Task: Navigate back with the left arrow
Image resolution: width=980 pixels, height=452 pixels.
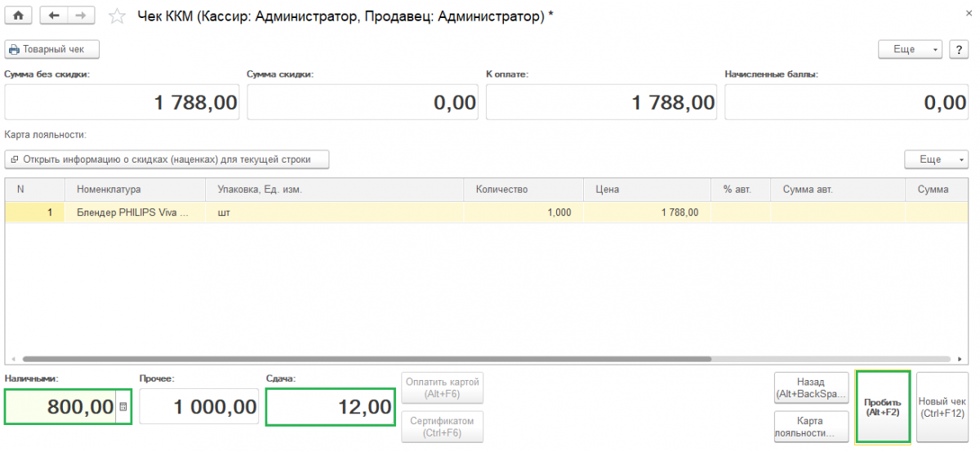Action: tap(54, 16)
